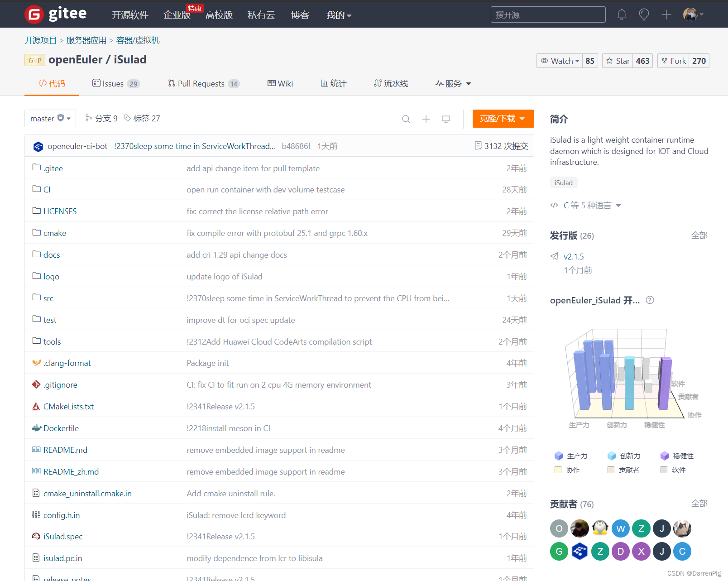This screenshot has height=581, width=728.
Task: Click the 企业版 navigation link
Action: 177,15
